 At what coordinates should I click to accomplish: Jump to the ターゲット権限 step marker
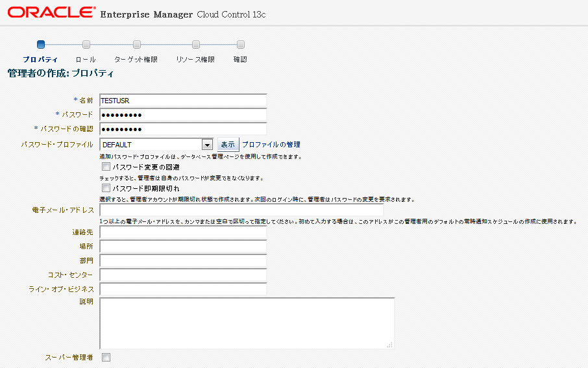[137, 44]
